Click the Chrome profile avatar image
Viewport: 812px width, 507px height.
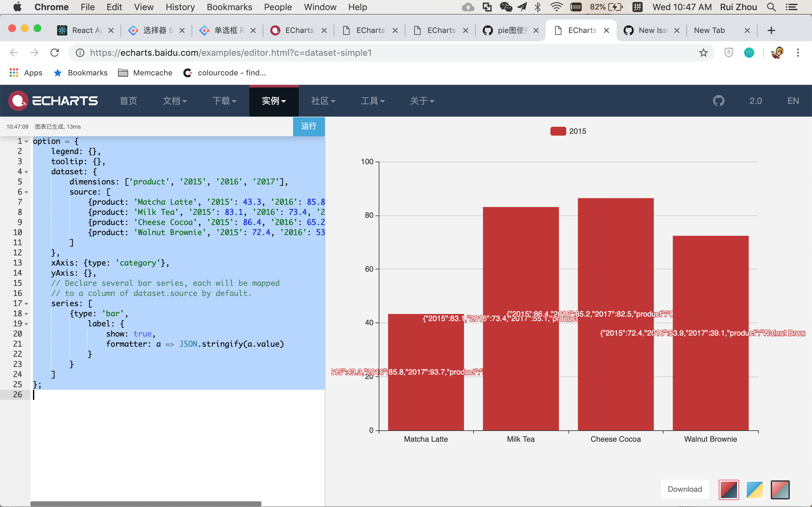[778, 53]
